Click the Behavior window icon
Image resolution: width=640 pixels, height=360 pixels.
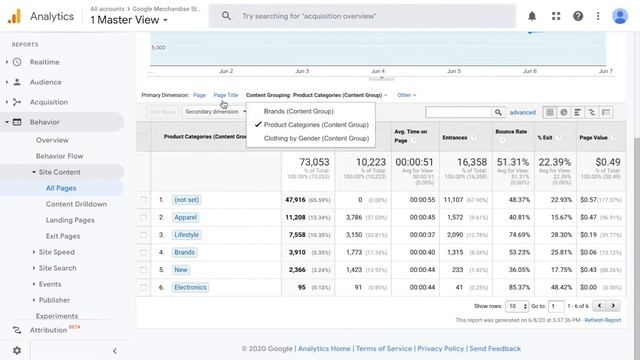[x=17, y=122]
